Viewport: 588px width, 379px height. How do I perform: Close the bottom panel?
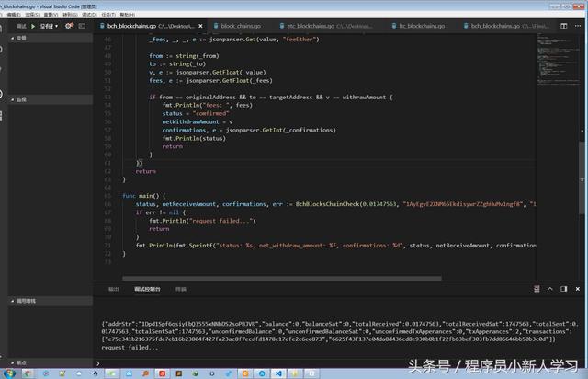pyautogui.click(x=578, y=289)
